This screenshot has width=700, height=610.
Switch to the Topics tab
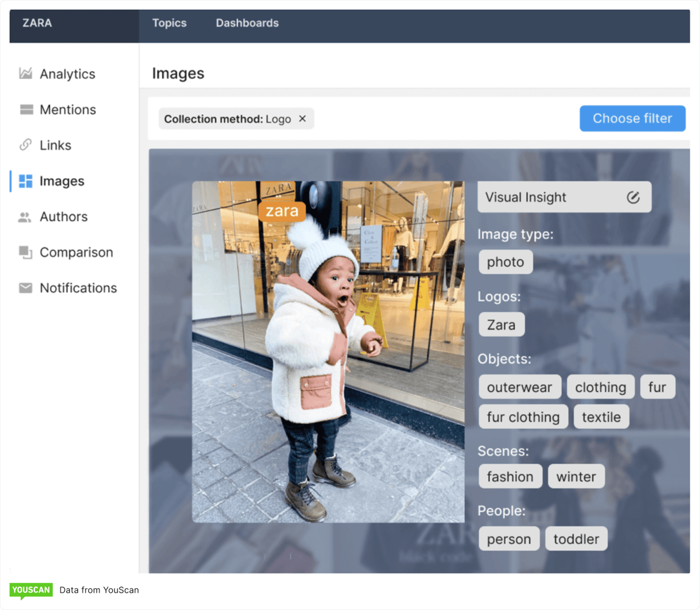pyautogui.click(x=170, y=23)
